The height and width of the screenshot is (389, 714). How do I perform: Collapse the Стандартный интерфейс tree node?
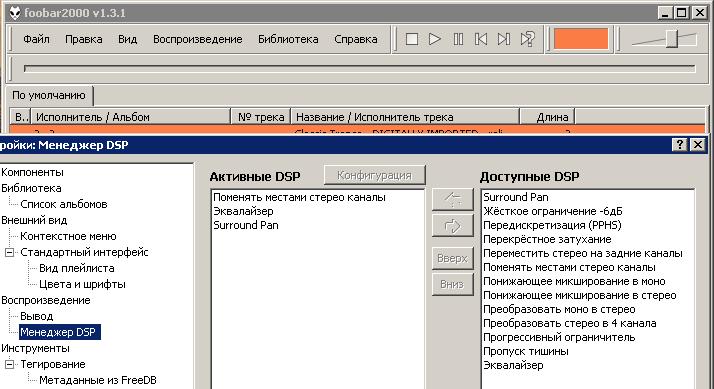[x=9, y=252]
